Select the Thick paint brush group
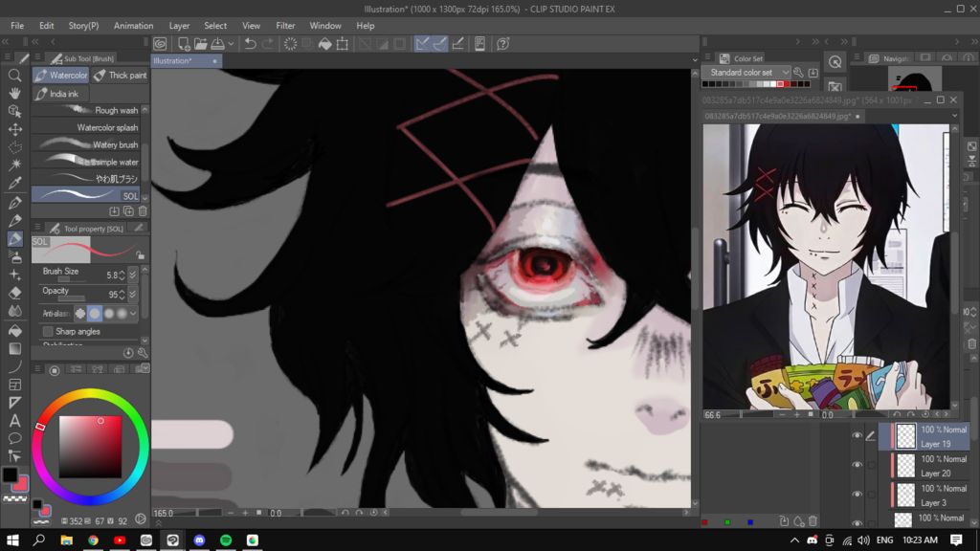Screen dimensions: 980x551 coord(121,75)
